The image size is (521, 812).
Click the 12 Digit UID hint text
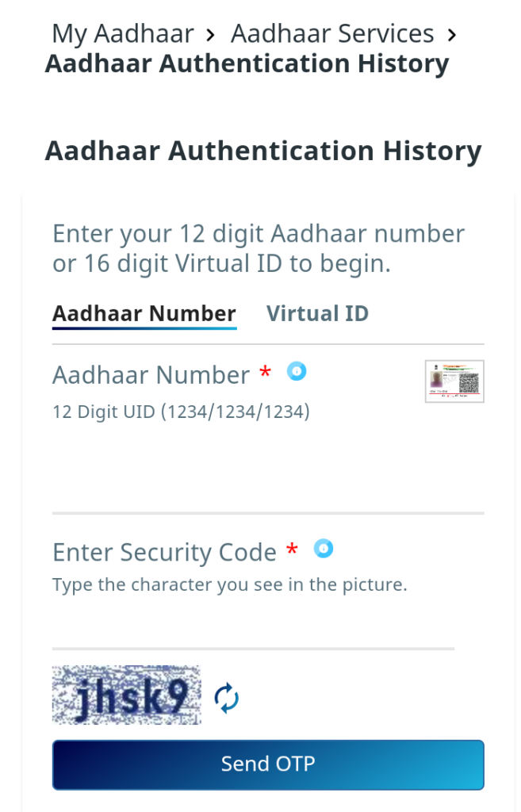(182, 412)
